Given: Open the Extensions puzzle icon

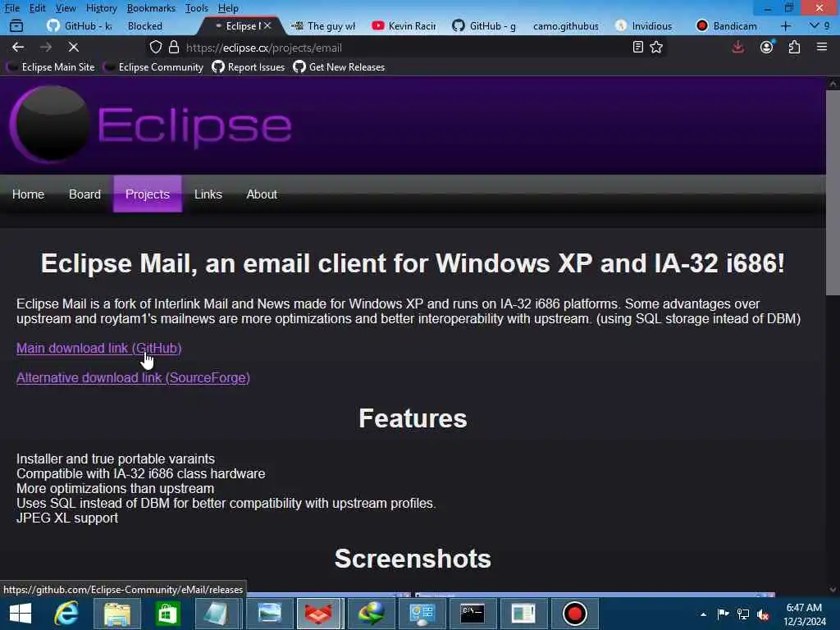Looking at the screenshot, I should point(794,47).
